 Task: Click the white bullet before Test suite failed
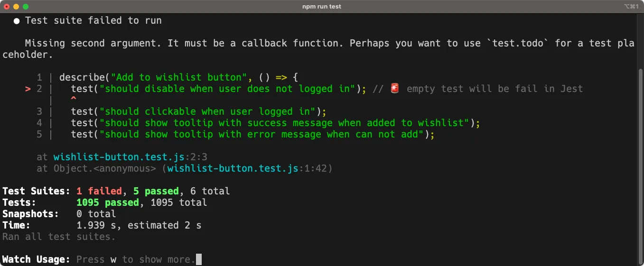point(17,21)
